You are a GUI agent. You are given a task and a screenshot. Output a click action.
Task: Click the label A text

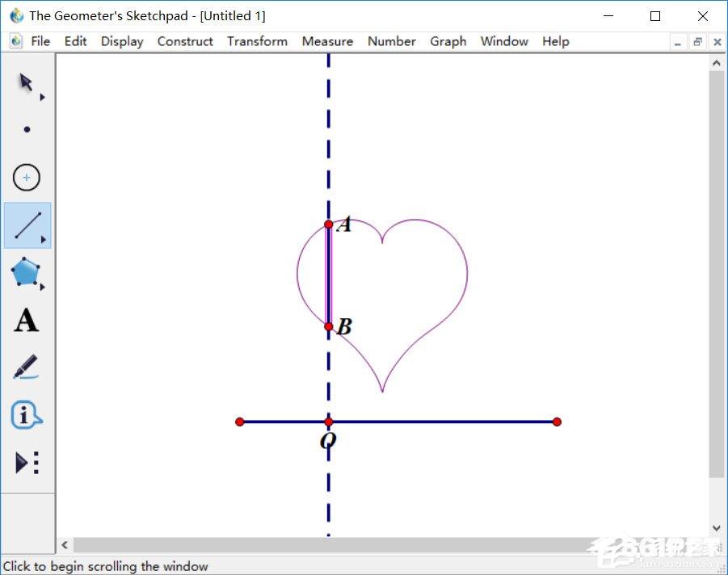pos(344,225)
